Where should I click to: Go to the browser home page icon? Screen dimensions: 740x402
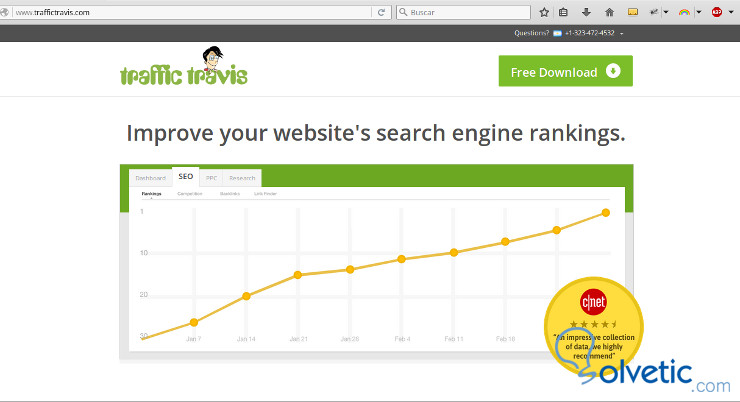click(x=609, y=12)
